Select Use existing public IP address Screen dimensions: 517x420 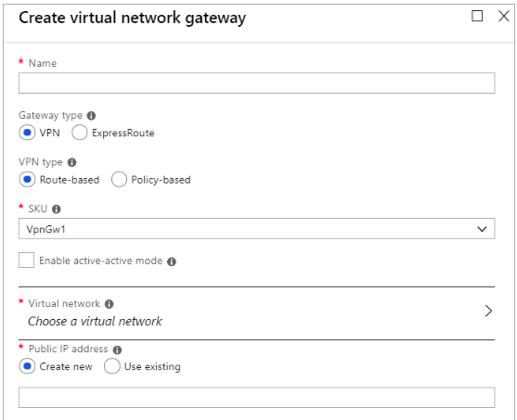coord(111,366)
